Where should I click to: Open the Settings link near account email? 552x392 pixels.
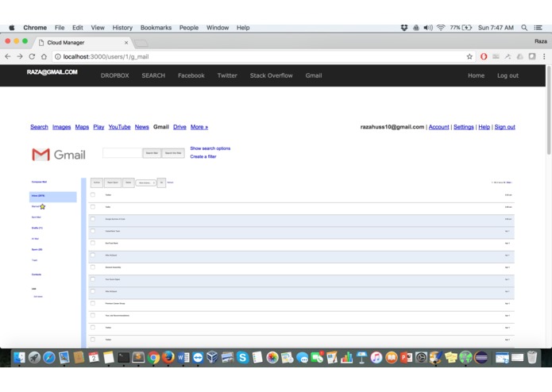point(464,127)
